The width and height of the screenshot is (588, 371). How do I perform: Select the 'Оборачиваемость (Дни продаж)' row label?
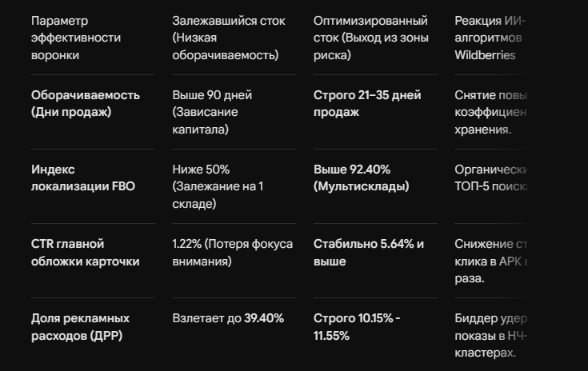(86, 103)
